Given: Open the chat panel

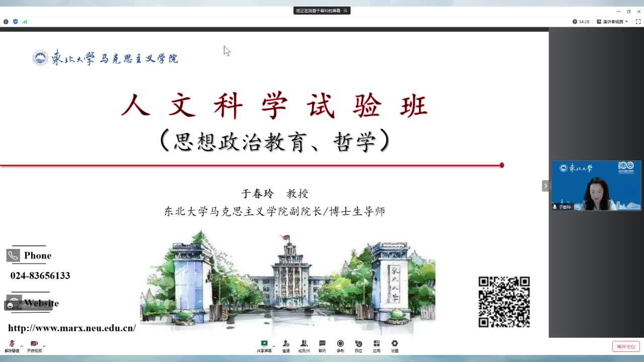Looking at the screenshot, I should [322, 345].
